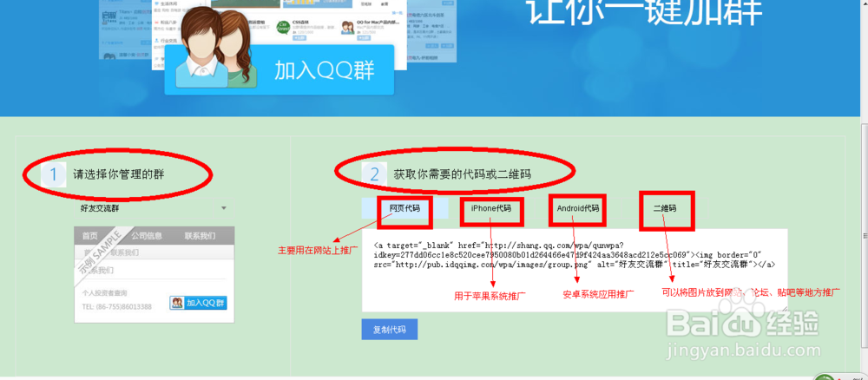Click the 请选择你管理的群 heading
868x380 pixels.
tap(119, 174)
